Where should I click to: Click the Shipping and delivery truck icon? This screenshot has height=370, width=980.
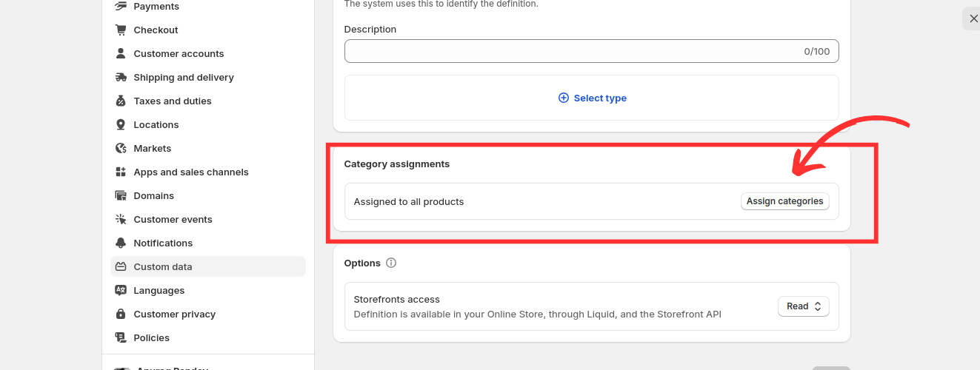pyautogui.click(x=121, y=77)
